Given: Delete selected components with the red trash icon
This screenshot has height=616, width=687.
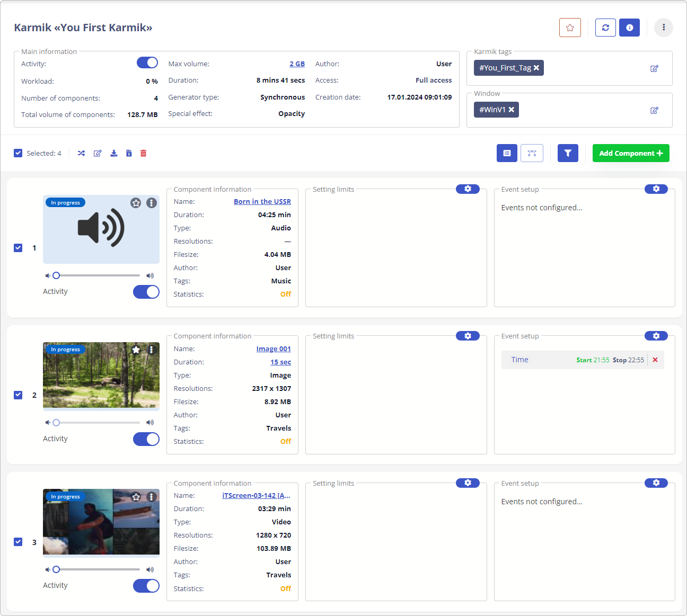Looking at the screenshot, I should (143, 153).
